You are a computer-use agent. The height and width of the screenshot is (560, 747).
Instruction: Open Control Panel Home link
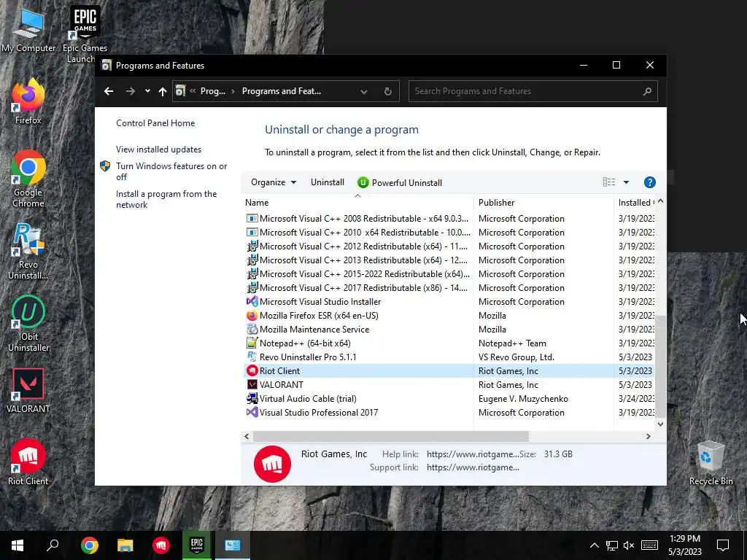(x=155, y=122)
